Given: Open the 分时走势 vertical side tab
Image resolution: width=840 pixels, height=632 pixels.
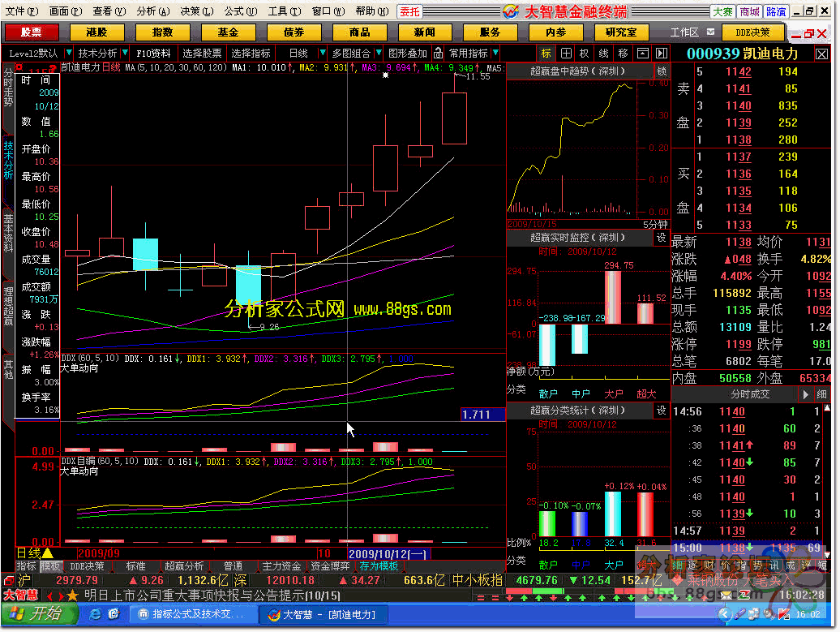Looking at the screenshot, I should point(8,88).
